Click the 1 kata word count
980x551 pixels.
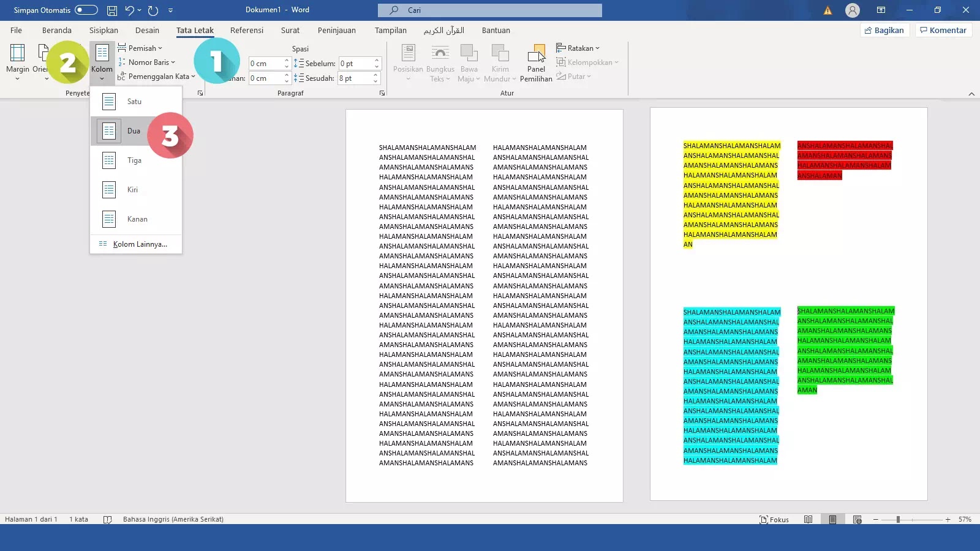click(x=78, y=519)
